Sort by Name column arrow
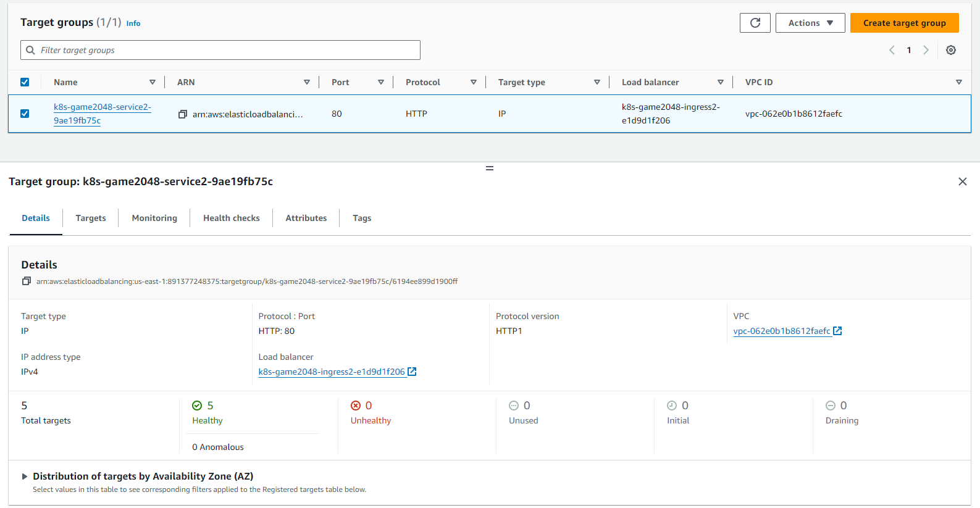 153,82
